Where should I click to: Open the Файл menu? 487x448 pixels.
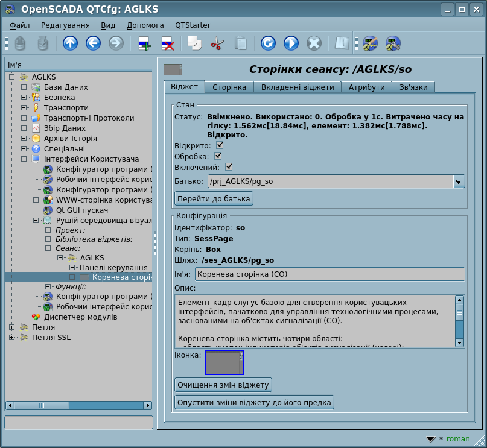[19, 25]
